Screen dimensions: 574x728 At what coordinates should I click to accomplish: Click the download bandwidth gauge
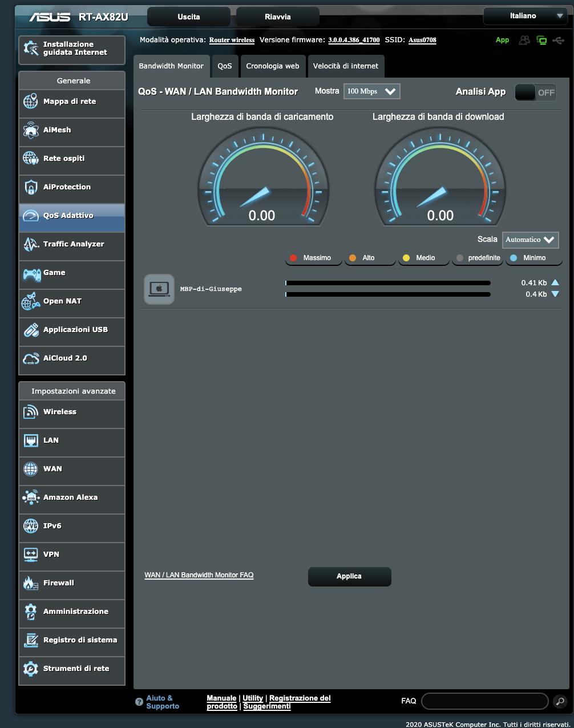pyautogui.click(x=440, y=176)
